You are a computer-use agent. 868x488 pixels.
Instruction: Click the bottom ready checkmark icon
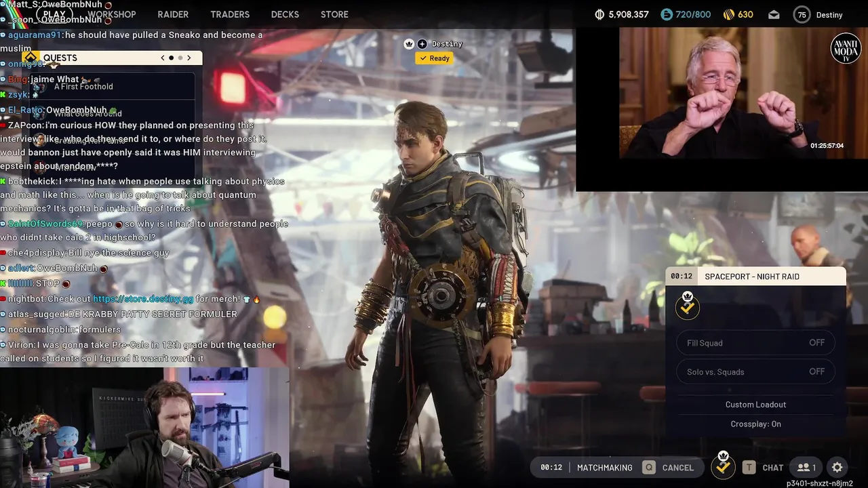[x=724, y=466]
